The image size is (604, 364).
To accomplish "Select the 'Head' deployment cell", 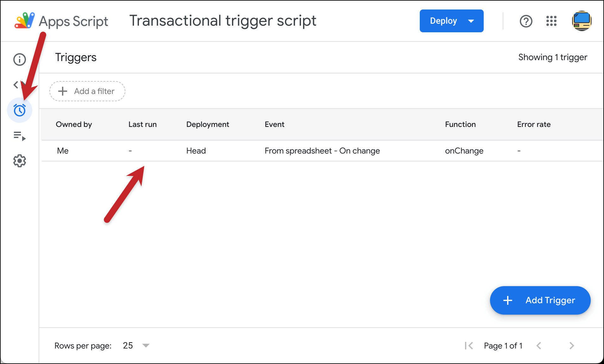I will pos(196,151).
